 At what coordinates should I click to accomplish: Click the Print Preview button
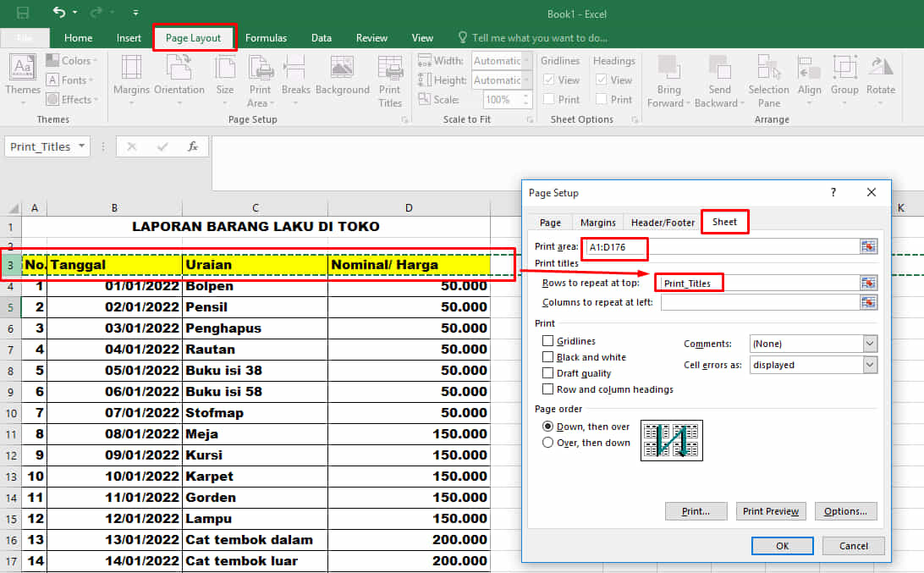coord(770,511)
